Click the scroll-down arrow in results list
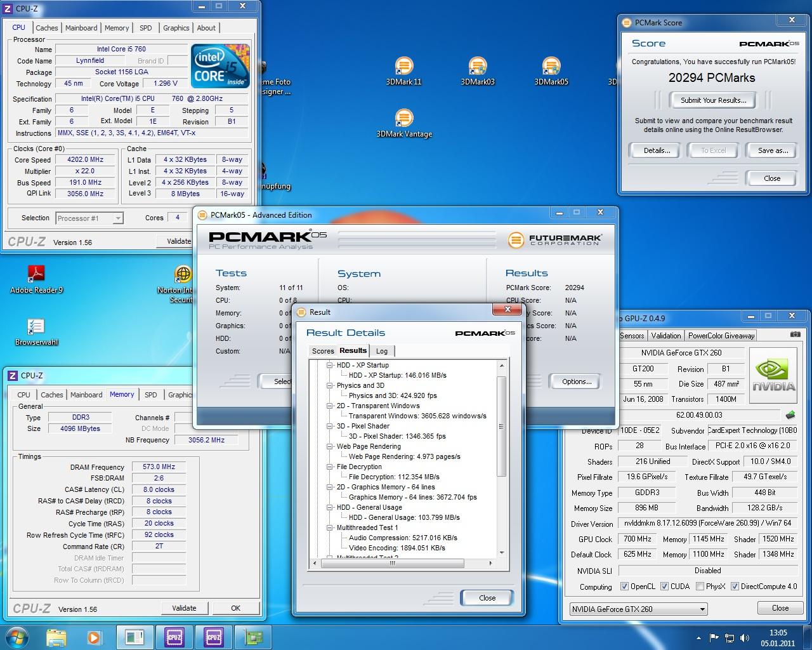This screenshot has height=650, width=812. tap(502, 553)
